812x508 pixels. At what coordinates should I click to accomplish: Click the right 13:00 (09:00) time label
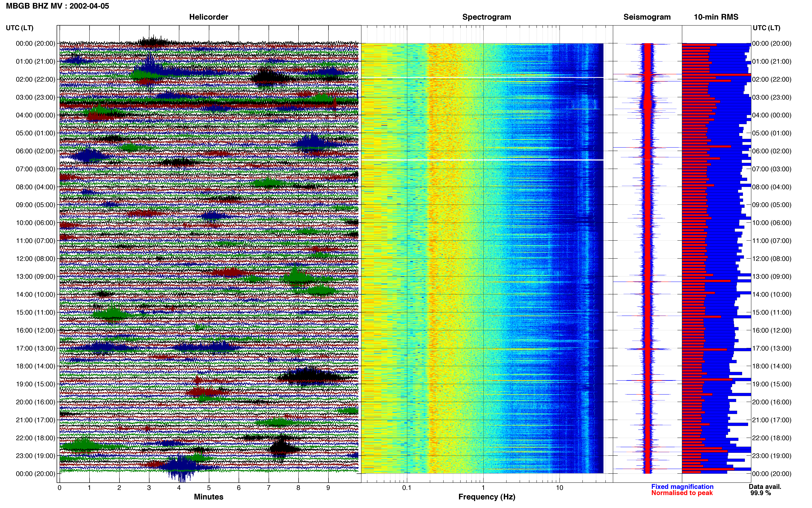(772, 277)
